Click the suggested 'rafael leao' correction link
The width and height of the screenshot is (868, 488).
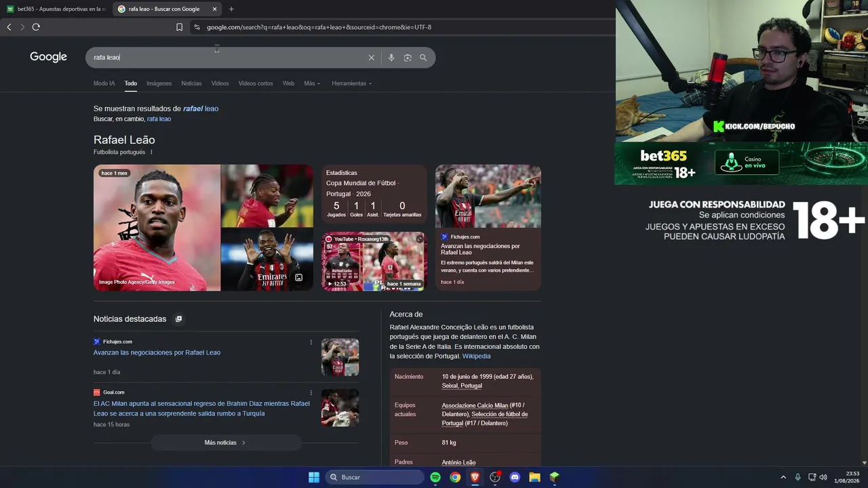click(x=201, y=108)
